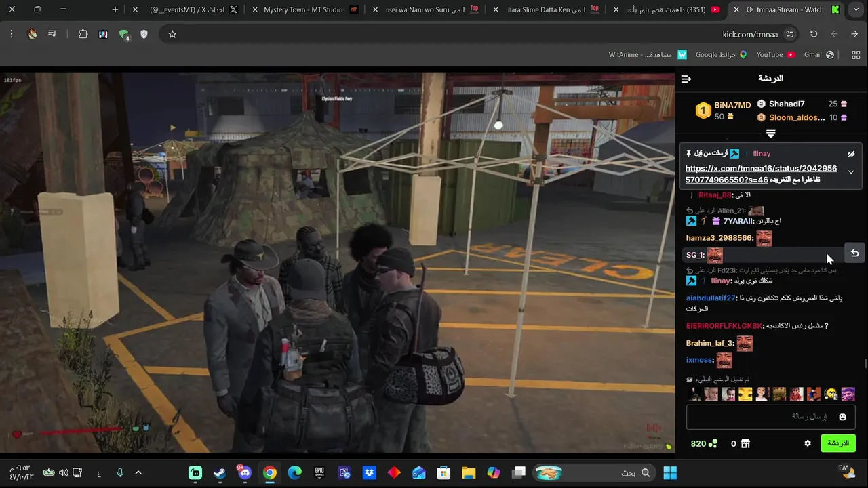Open the emoji picker in the message box
The height and width of the screenshot is (488, 868).
point(843,417)
